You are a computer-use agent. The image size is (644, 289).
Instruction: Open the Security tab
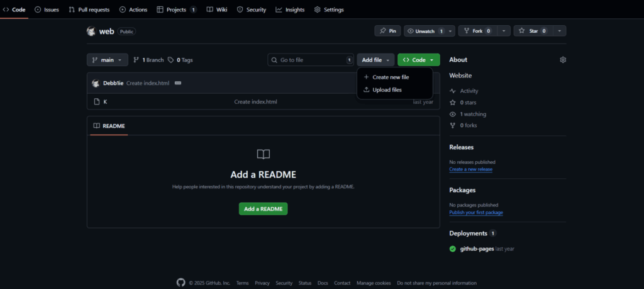252,9
